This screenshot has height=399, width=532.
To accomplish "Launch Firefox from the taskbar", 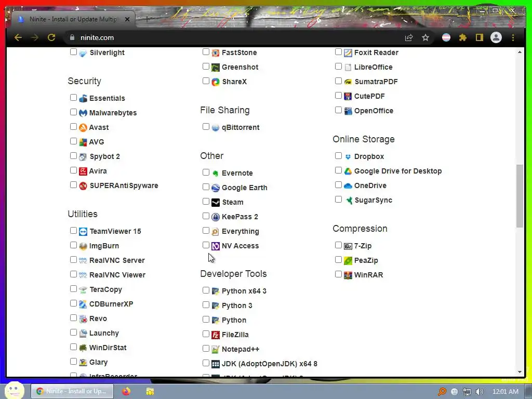I will coord(126,391).
